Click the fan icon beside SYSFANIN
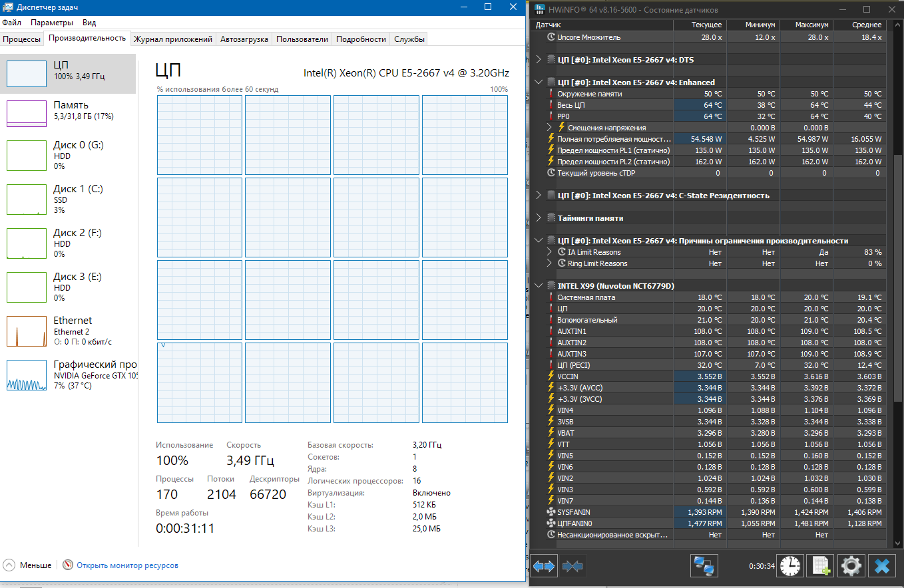Viewport: 904px width, 588px height. click(551, 512)
